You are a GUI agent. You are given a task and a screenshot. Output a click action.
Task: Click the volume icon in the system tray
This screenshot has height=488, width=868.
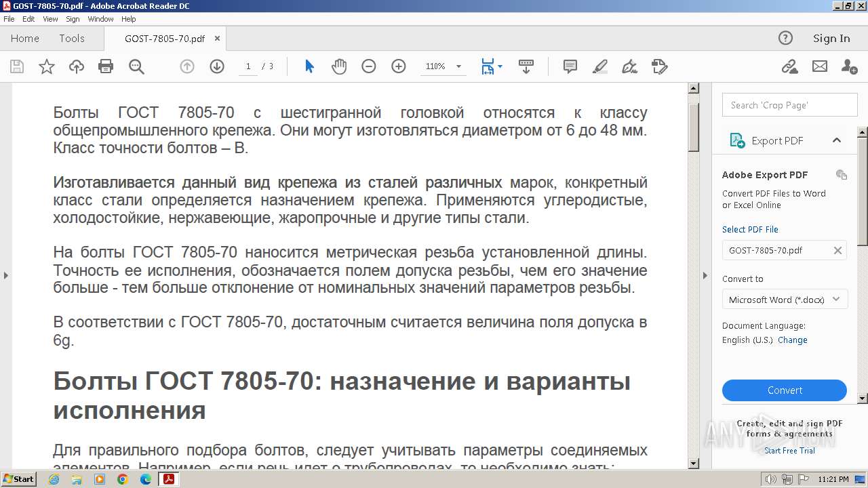[771, 479]
